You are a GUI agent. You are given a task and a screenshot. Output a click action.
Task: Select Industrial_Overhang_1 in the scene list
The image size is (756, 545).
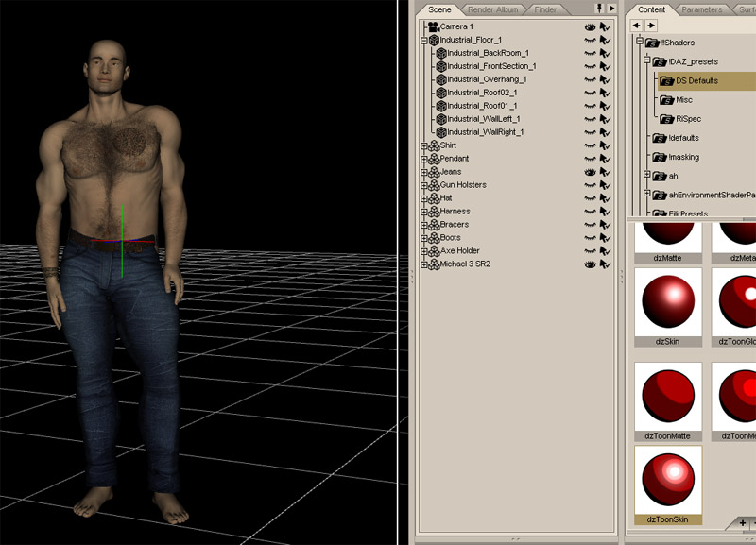pyautogui.click(x=487, y=79)
